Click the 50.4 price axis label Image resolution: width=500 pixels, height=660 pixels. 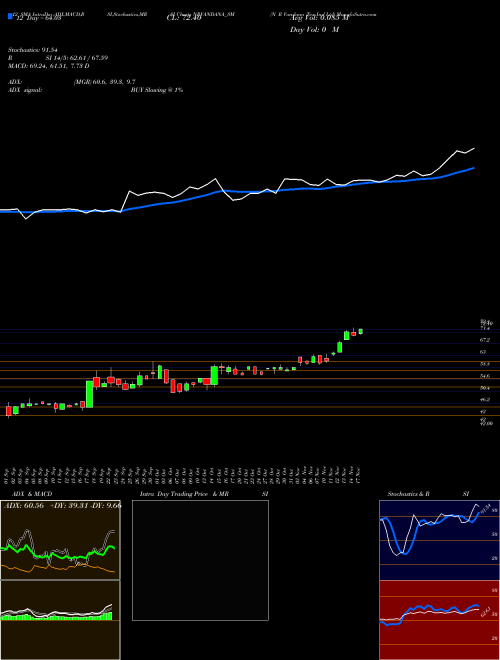click(x=484, y=388)
